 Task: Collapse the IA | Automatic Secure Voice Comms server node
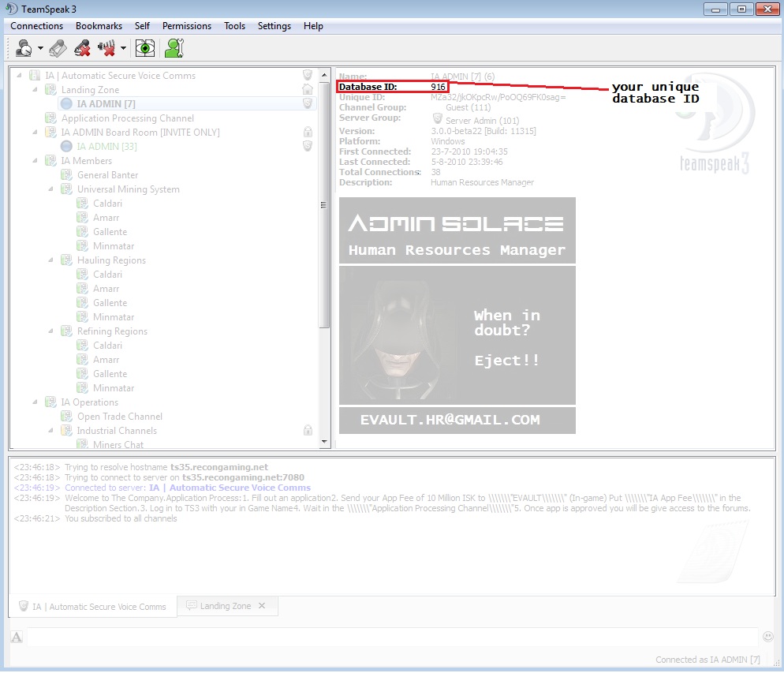(19, 76)
